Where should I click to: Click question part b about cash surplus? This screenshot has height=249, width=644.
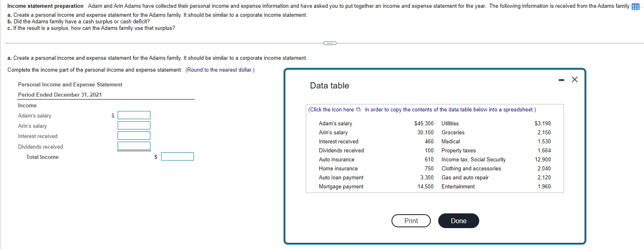pos(78,22)
